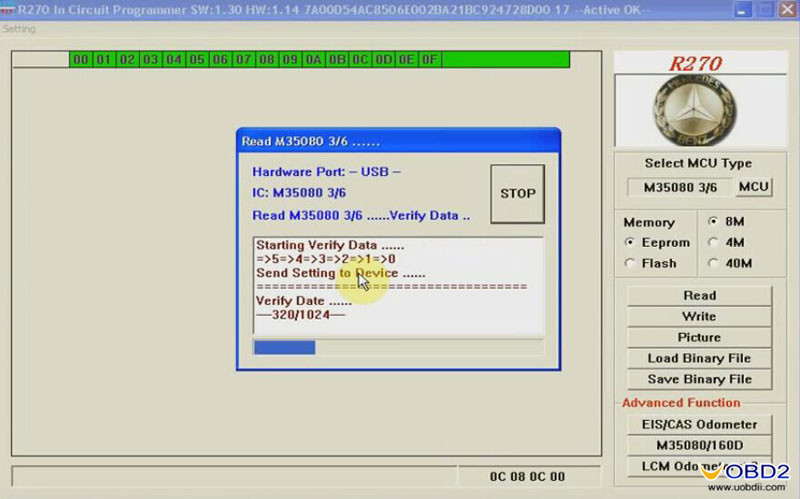Click the Send Setting to Device log line
This screenshot has width=800, height=499.
click(x=340, y=273)
